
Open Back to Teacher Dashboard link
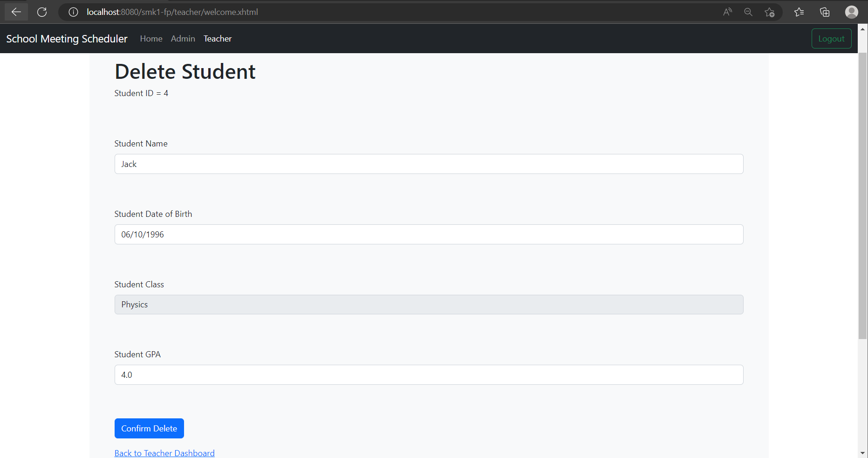164,453
